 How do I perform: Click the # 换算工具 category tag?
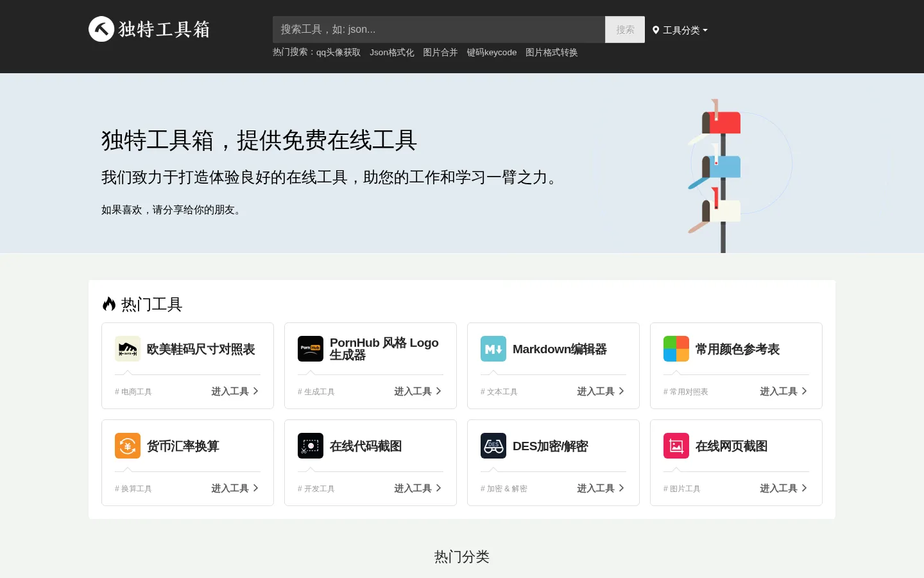(x=133, y=489)
